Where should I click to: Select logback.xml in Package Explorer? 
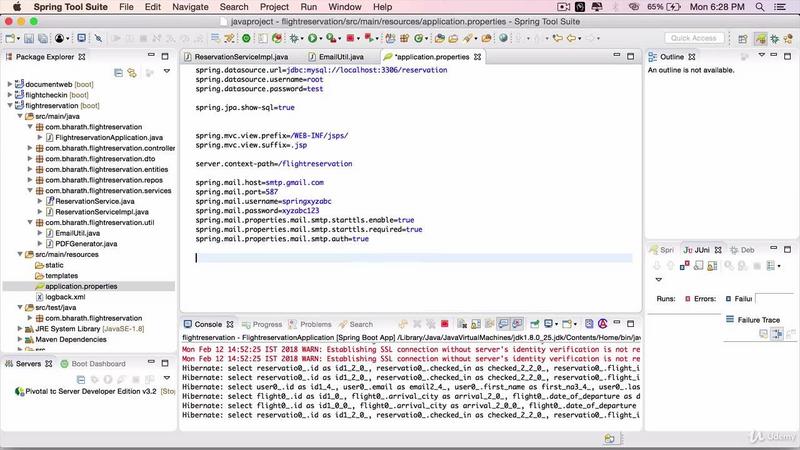pos(65,297)
